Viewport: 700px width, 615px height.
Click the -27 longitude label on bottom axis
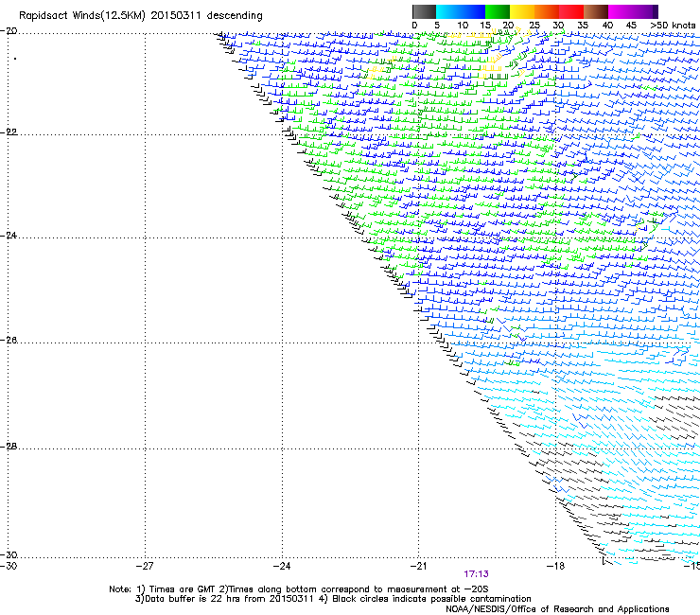[x=145, y=566]
